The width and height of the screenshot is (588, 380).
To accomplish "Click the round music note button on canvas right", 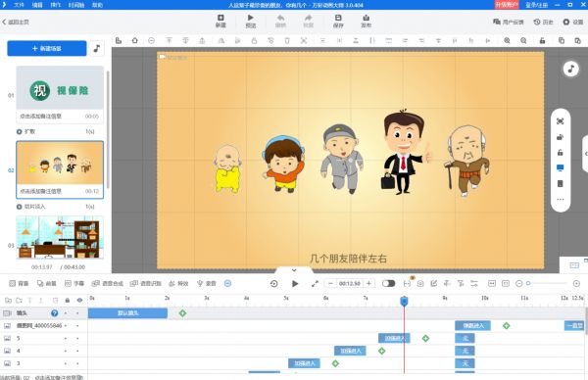I will click(x=570, y=69).
